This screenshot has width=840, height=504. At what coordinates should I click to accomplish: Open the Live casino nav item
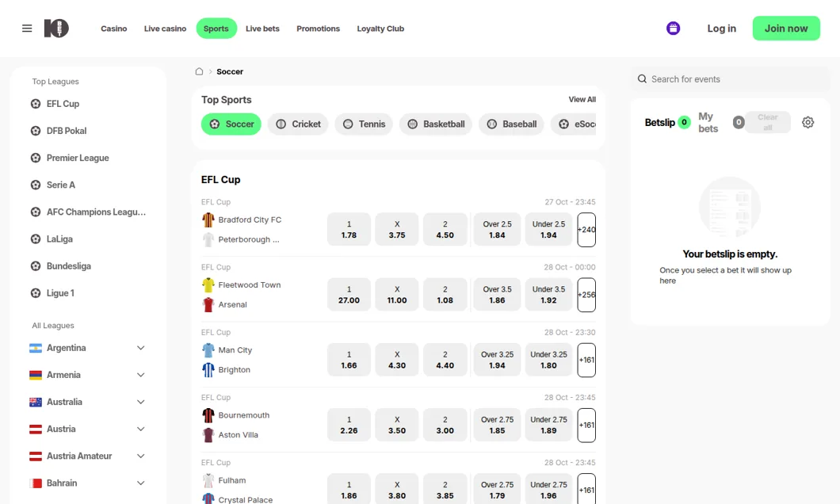(x=165, y=29)
